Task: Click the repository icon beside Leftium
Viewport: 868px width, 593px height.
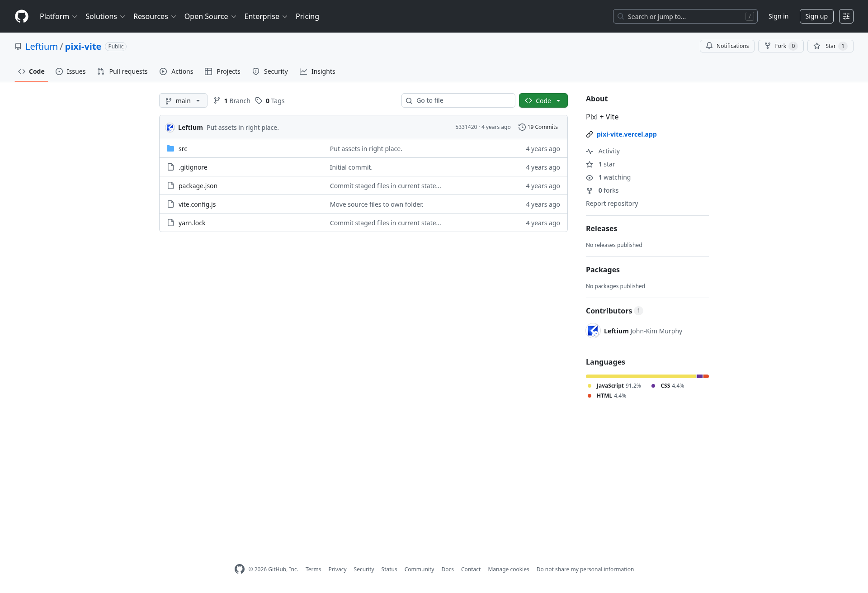Action: [18, 47]
